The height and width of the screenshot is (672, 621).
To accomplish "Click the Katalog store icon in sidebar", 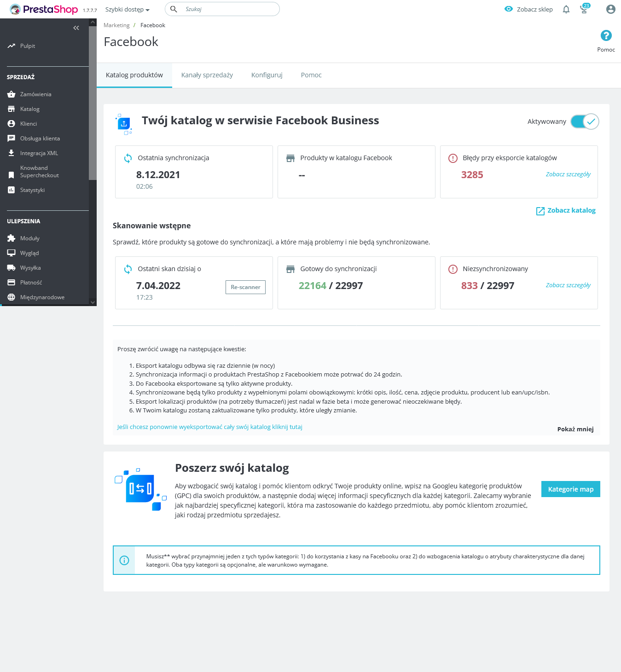I will pos(12,109).
